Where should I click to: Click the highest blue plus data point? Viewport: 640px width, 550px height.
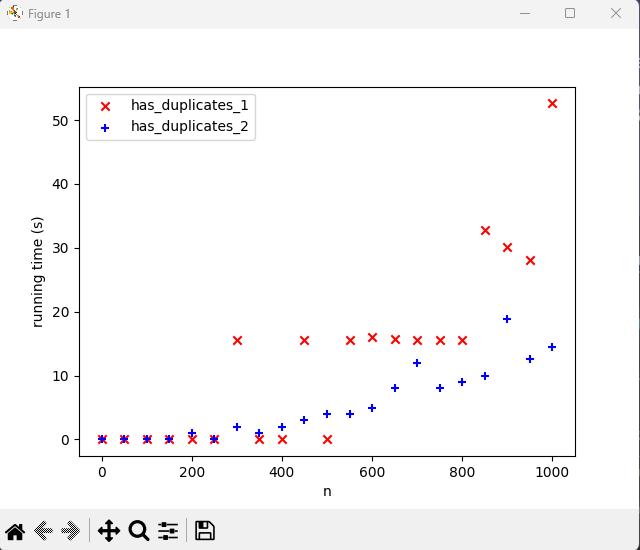[507, 319]
